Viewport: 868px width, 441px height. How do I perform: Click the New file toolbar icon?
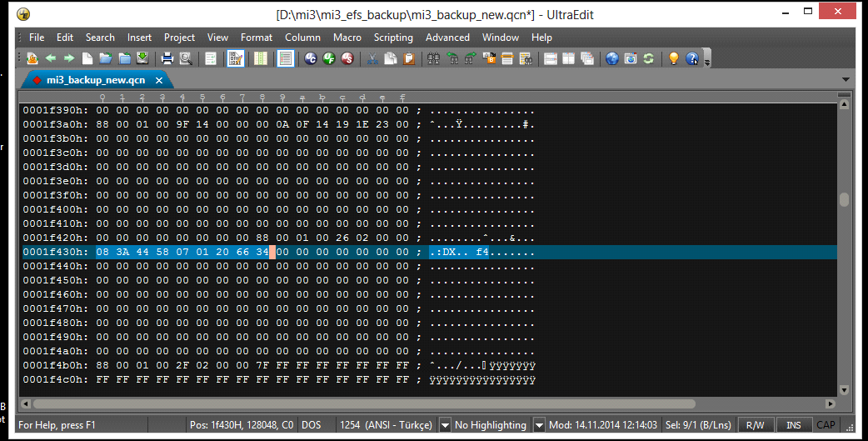pyautogui.click(x=87, y=58)
